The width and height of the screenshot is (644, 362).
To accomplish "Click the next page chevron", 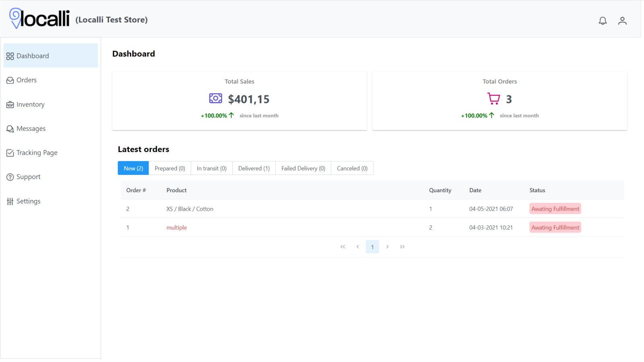I will [x=387, y=247].
